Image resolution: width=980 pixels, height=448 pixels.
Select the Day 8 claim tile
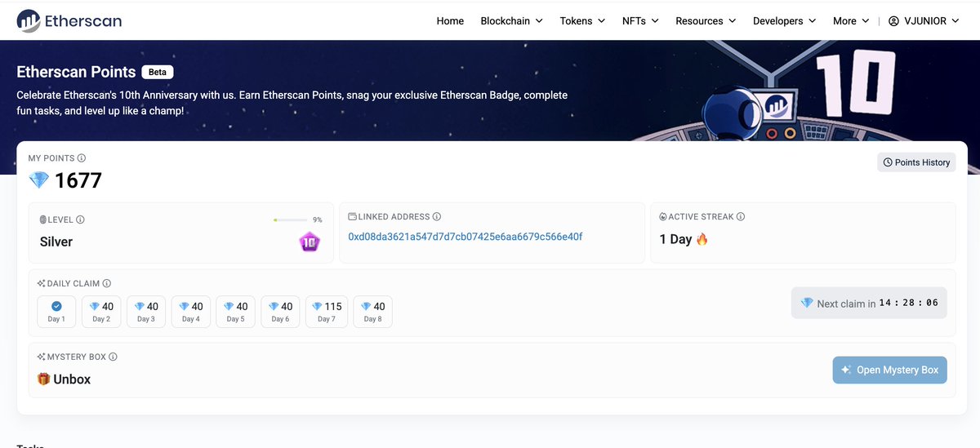tap(373, 312)
